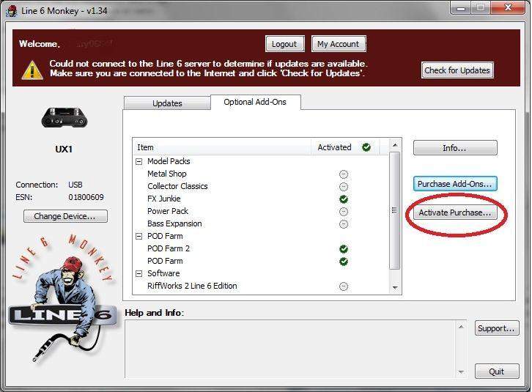Open Info for selected add-on
The image size is (532, 392).
[x=455, y=148]
